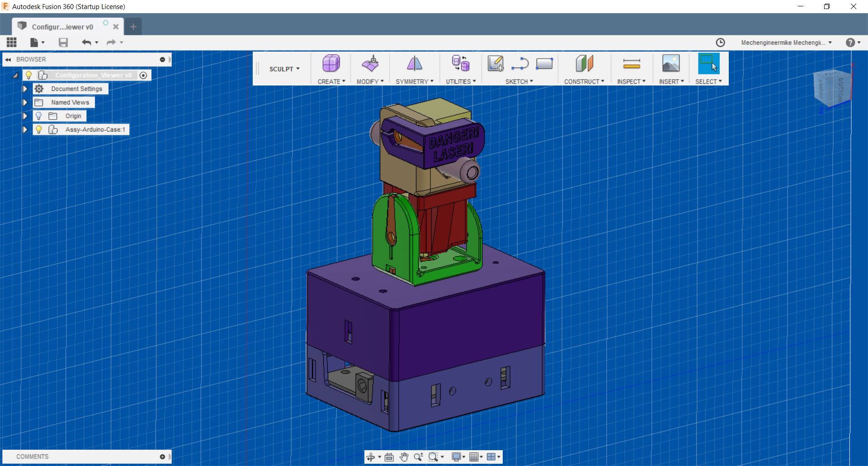The width and height of the screenshot is (868, 466).
Task: Select the Create Form tool under SCULPT
Action: coord(330,64)
